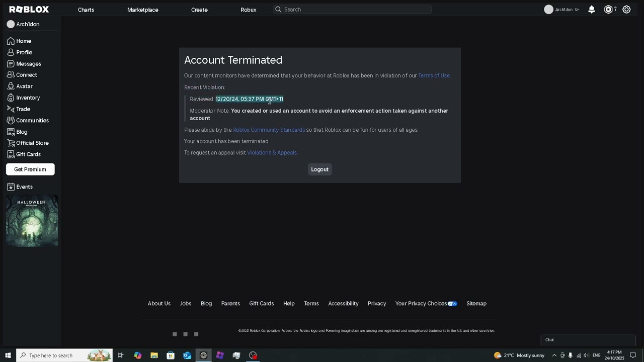644x362 pixels.
Task: Open Outlook from the taskbar
Action: 187,355
